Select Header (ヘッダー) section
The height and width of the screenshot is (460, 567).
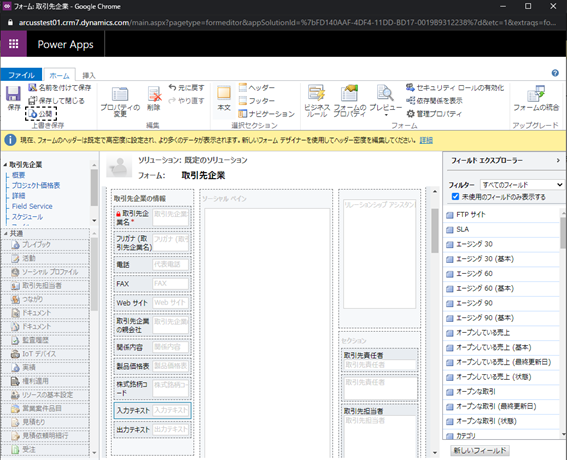257,88
